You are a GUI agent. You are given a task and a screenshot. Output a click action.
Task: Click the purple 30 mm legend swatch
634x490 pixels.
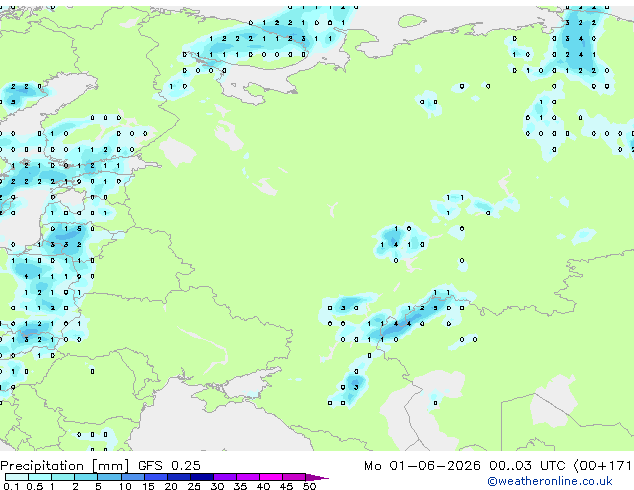[225, 477]
